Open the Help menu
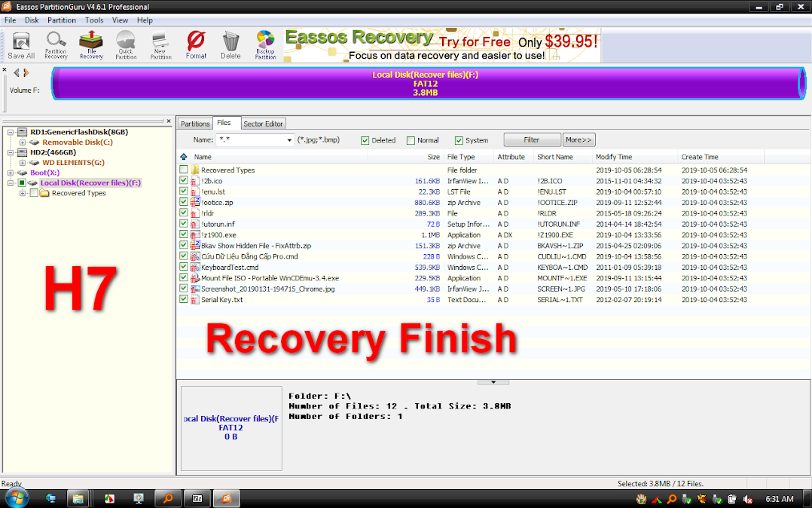 click(x=145, y=20)
